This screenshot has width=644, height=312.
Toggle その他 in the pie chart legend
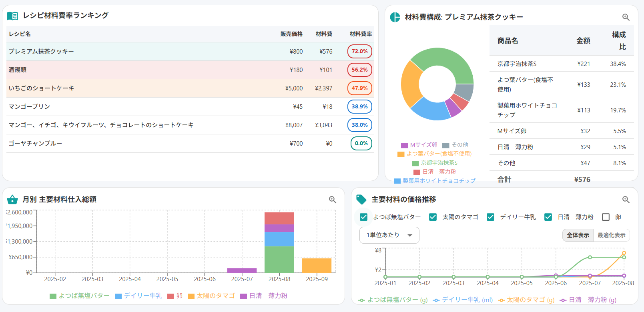point(455,145)
